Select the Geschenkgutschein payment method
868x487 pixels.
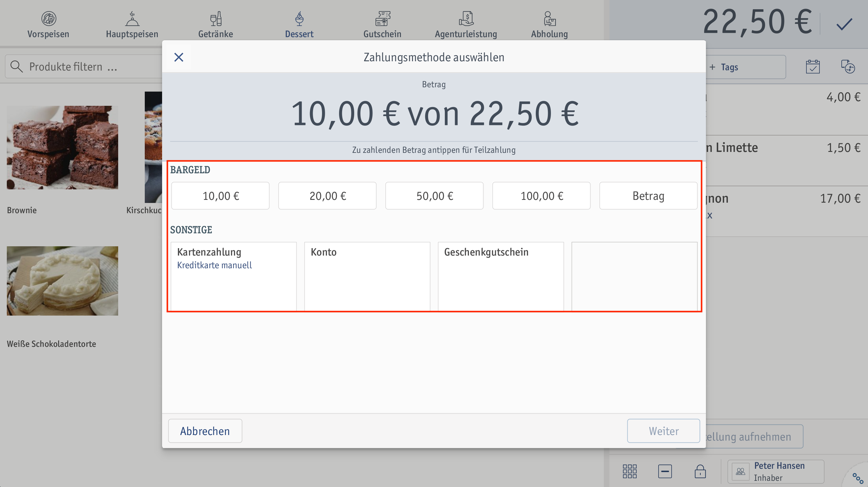pos(501,276)
